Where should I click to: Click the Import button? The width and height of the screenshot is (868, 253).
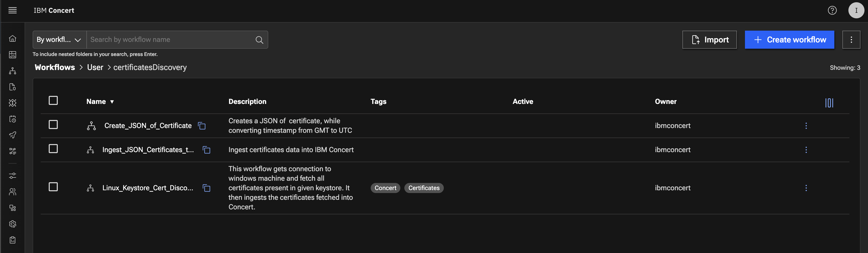click(x=709, y=40)
